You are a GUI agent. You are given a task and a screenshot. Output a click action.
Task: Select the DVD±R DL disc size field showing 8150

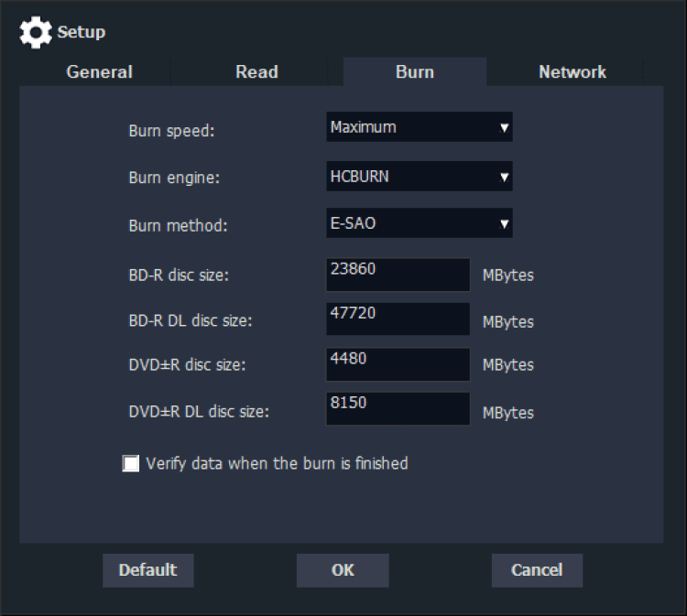click(x=398, y=408)
